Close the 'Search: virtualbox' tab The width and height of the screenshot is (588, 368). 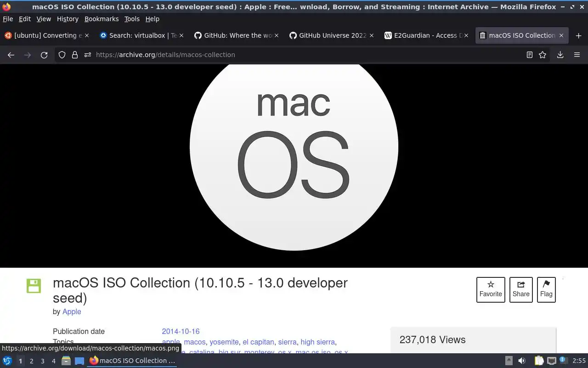coord(181,35)
